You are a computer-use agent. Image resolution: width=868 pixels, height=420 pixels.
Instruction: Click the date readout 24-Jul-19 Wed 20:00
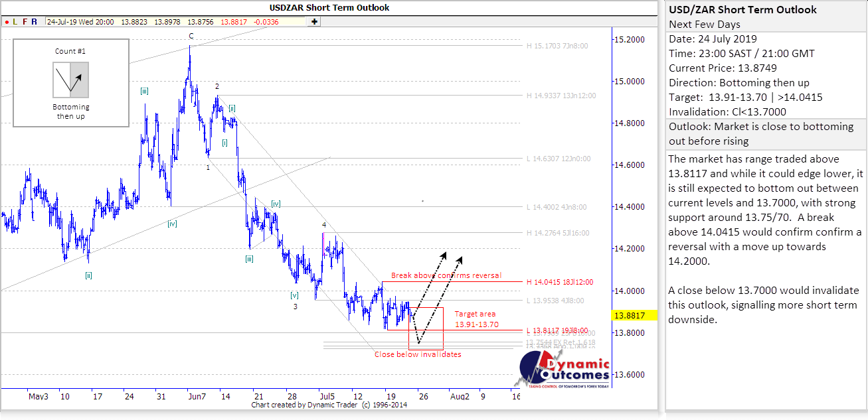pyautogui.click(x=79, y=22)
